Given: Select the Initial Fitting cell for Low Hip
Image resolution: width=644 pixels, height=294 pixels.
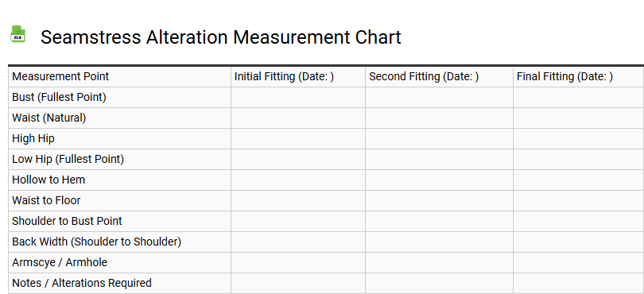Looking at the screenshot, I should (298, 159).
